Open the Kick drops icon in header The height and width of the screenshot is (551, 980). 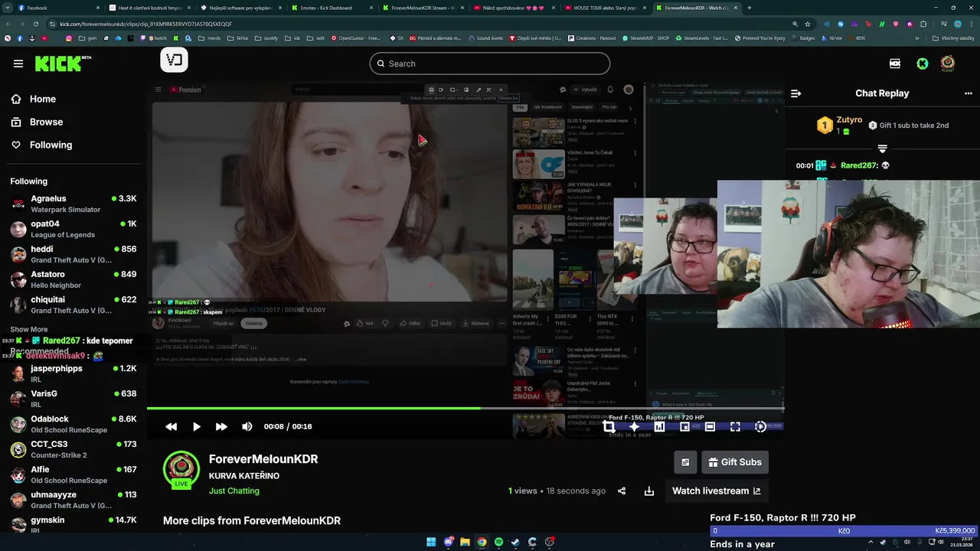[895, 64]
